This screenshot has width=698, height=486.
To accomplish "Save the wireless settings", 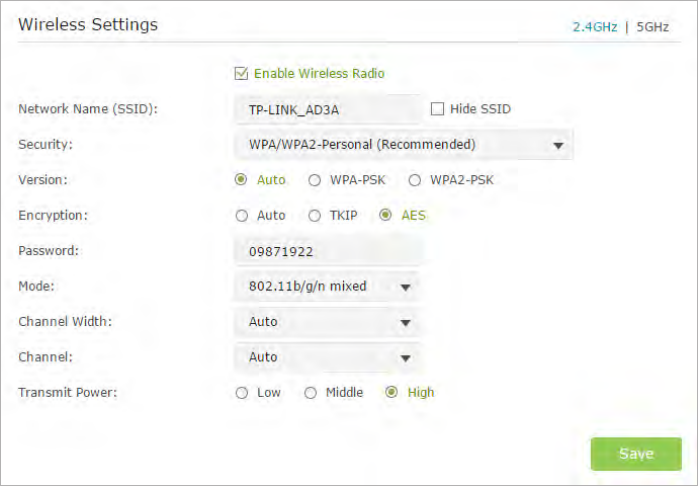I will tap(636, 454).
